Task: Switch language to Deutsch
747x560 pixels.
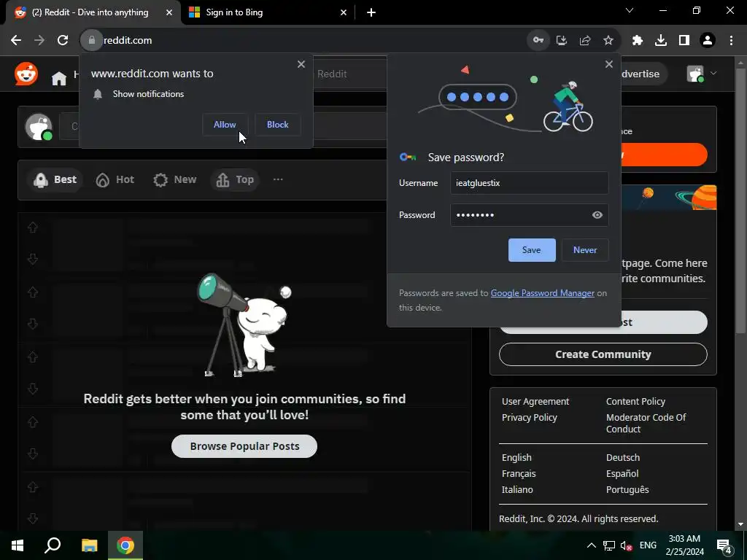Action: [x=623, y=458]
